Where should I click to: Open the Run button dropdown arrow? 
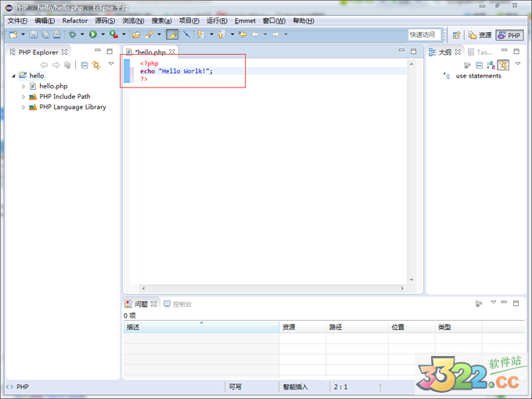102,34
